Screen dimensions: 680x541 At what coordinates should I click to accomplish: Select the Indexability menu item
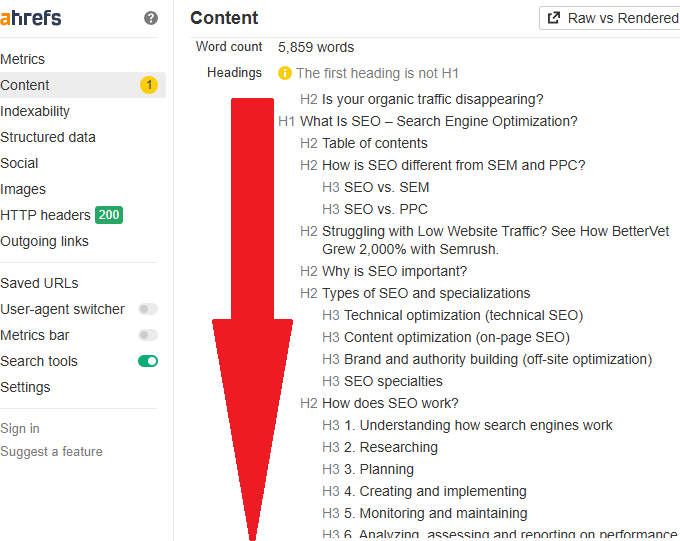35,111
